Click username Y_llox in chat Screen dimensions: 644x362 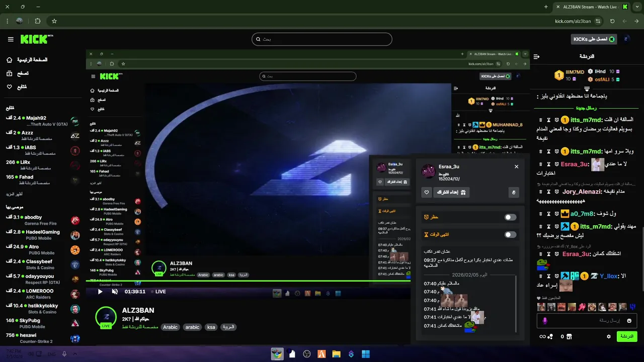pos(608,276)
